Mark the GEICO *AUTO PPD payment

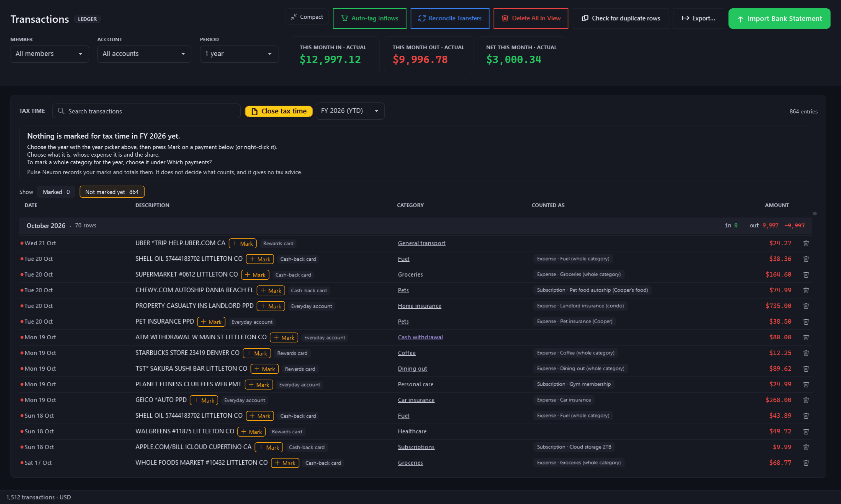coord(204,400)
